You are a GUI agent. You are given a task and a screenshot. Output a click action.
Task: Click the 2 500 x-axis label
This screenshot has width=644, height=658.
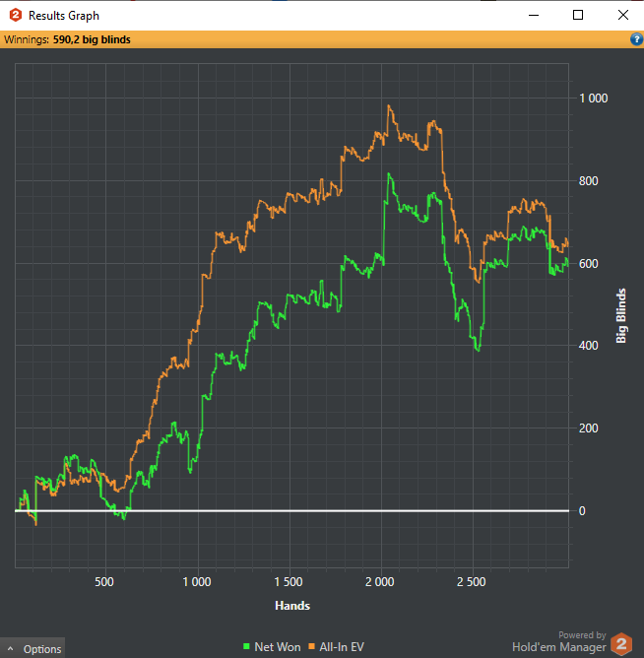point(471,582)
